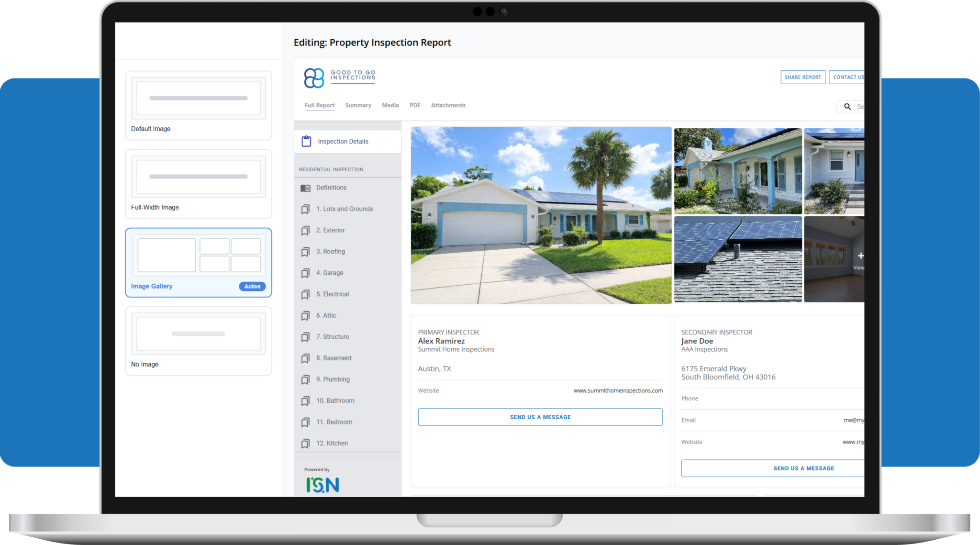This screenshot has width=980, height=545.
Task: Select the Full-Width Image layout option
Action: coord(199,184)
